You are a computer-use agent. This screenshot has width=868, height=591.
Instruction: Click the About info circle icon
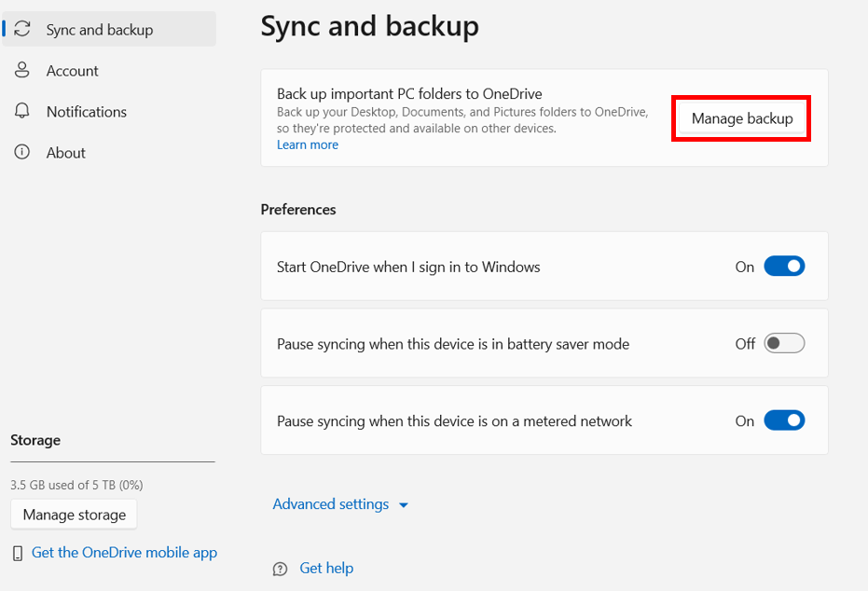(23, 153)
